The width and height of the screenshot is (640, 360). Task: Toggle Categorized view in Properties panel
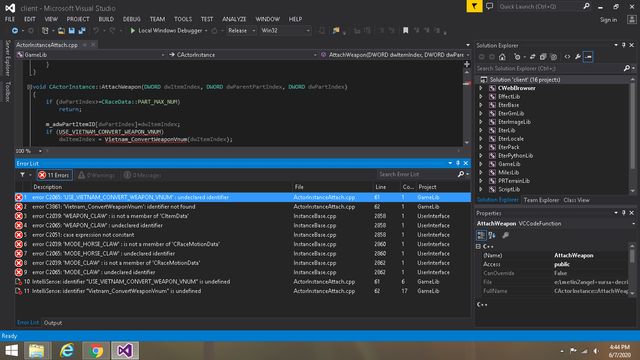(481, 235)
